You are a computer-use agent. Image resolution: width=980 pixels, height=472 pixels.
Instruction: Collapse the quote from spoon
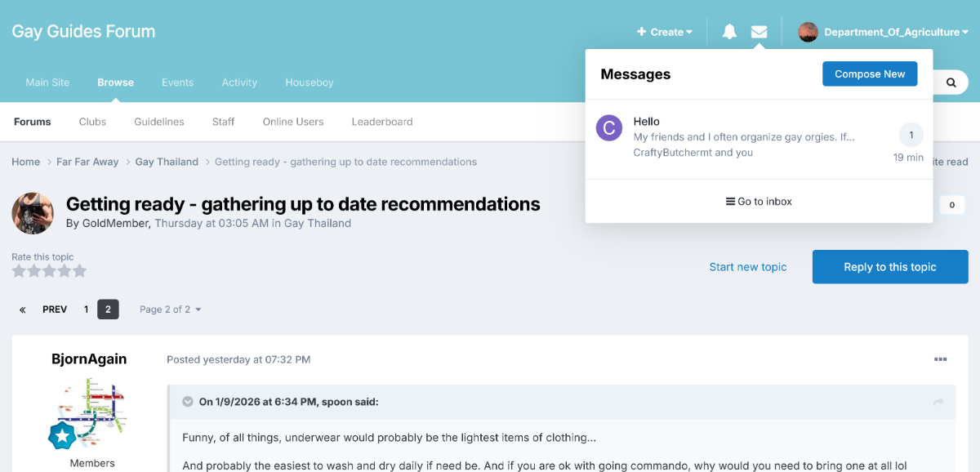[x=188, y=402]
